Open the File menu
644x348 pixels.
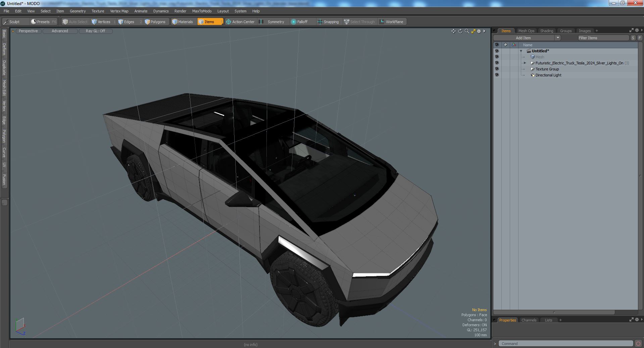tap(6, 11)
